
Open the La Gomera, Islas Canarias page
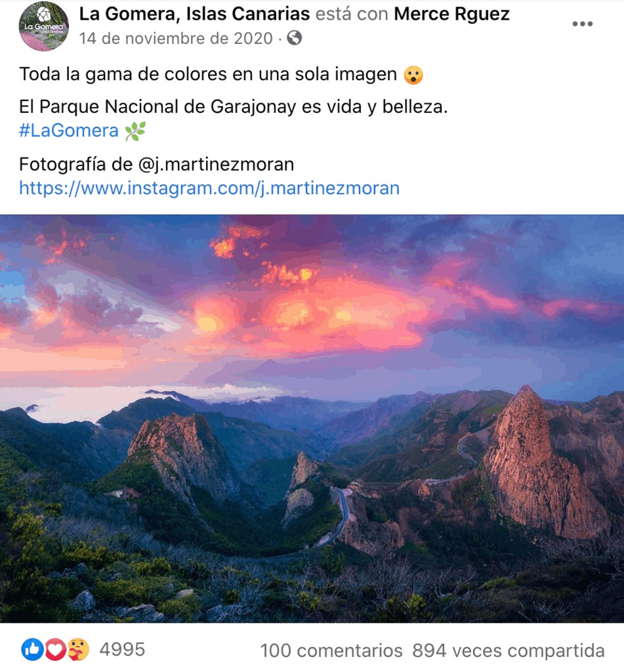click(195, 14)
